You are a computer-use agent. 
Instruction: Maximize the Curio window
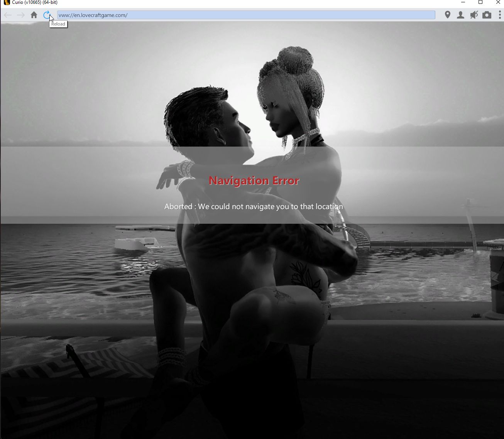(480, 2)
